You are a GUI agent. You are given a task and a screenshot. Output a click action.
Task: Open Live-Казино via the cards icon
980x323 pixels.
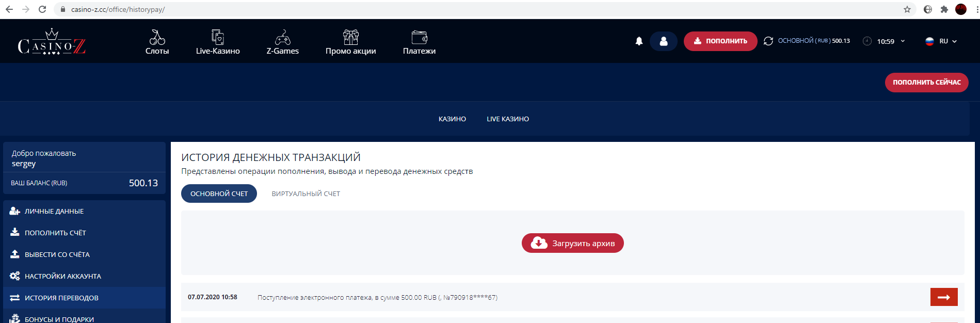218,37
